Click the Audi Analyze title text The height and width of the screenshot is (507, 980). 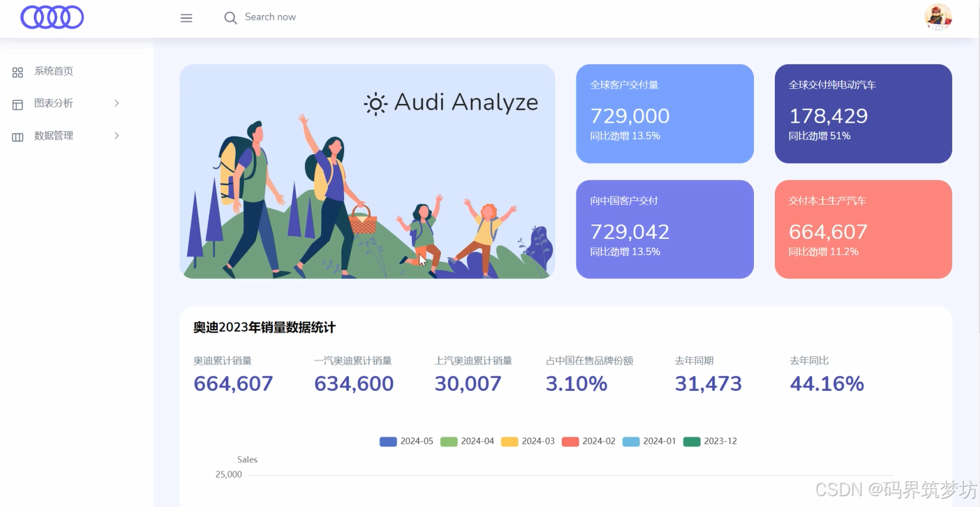[x=466, y=102]
